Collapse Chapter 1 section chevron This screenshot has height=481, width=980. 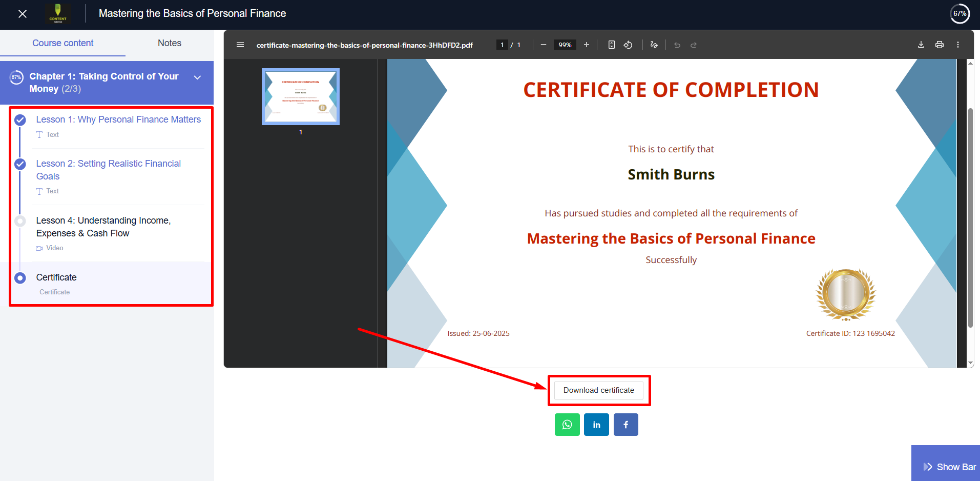point(197,77)
